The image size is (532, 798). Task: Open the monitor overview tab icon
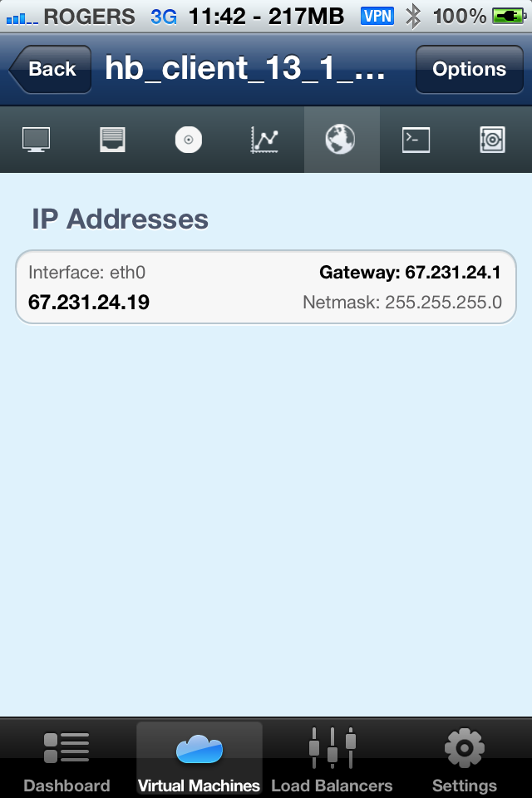(x=36, y=140)
